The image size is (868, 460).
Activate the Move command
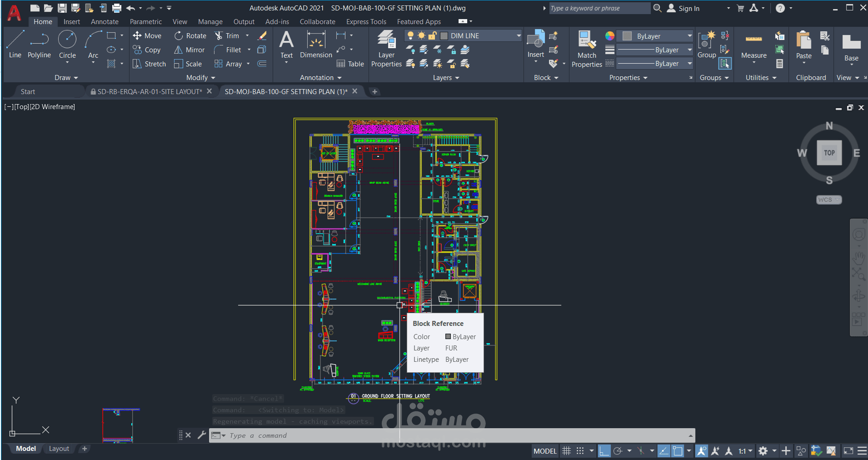(x=147, y=35)
